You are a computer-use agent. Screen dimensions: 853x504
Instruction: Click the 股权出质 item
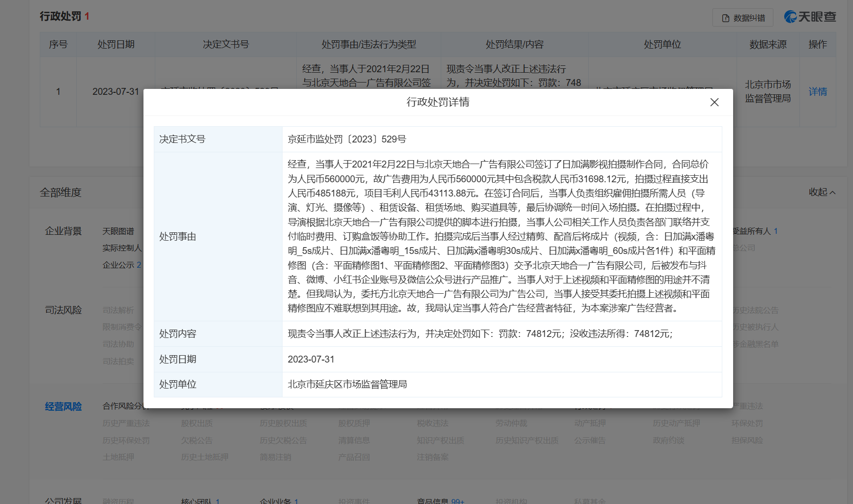(197, 423)
